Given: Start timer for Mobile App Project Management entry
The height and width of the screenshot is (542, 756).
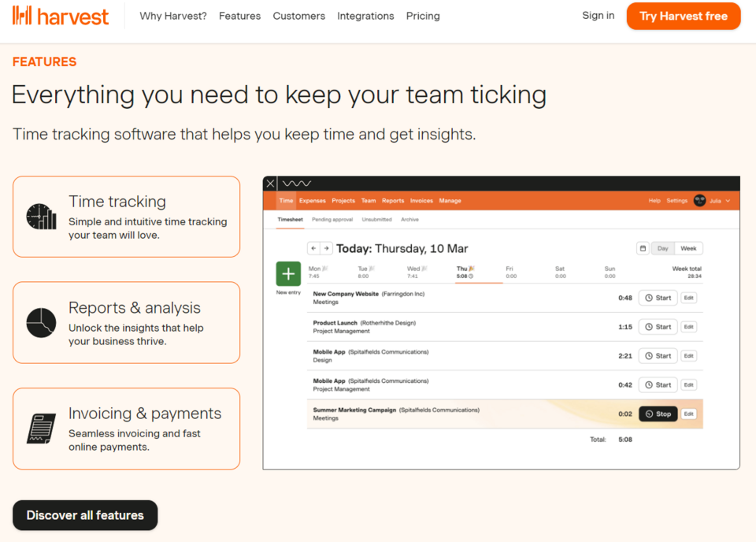Looking at the screenshot, I should click(658, 384).
